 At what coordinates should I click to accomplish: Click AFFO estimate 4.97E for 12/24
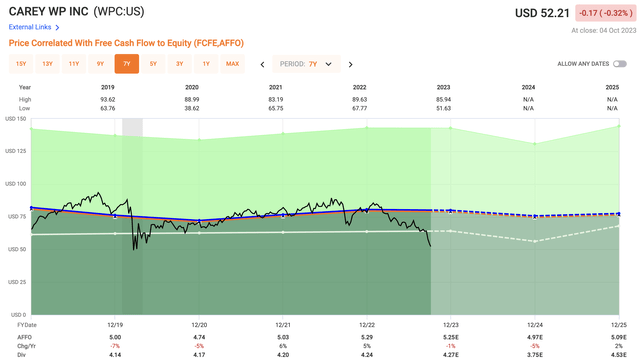(535, 337)
